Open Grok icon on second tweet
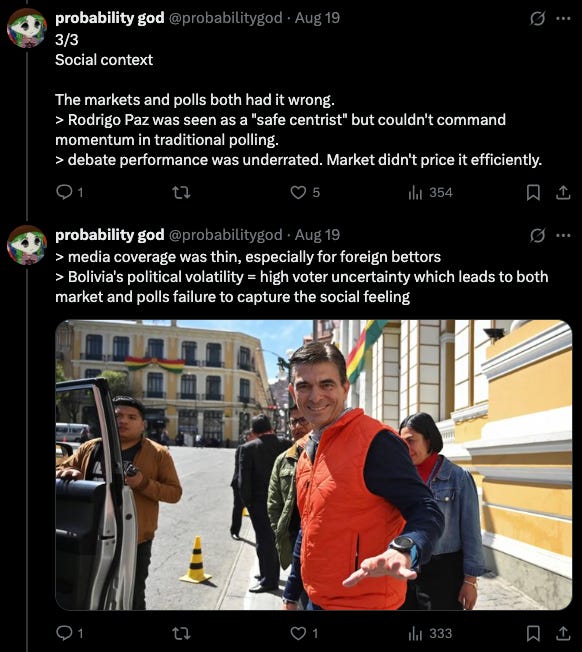This screenshot has width=582, height=652. (537, 235)
